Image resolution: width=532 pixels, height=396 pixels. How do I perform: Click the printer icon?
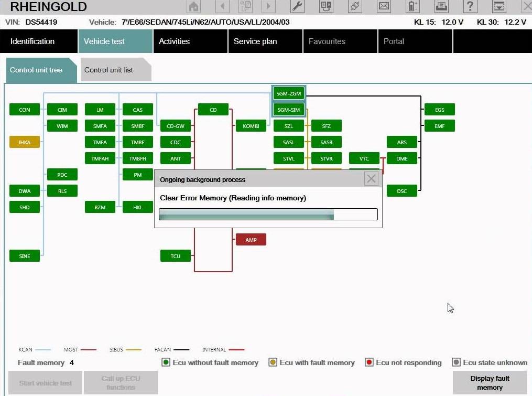(441, 6)
